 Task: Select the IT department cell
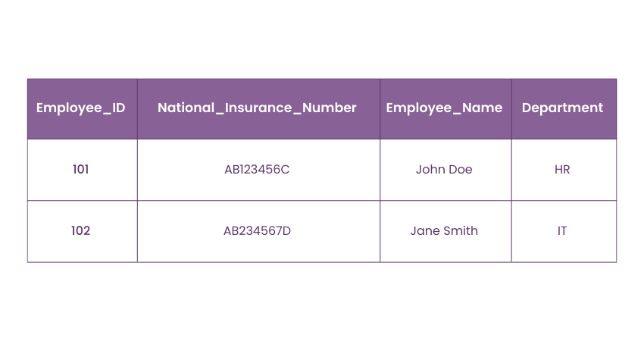[562, 231]
